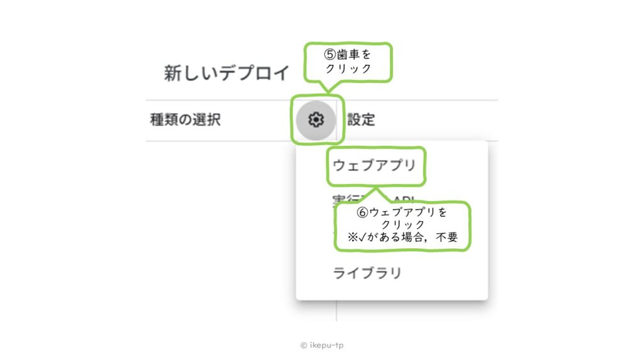The height and width of the screenshot is (362, 644).
Task: Click the gear icon beside 種類の選択
Action: (x=316, y=119)
